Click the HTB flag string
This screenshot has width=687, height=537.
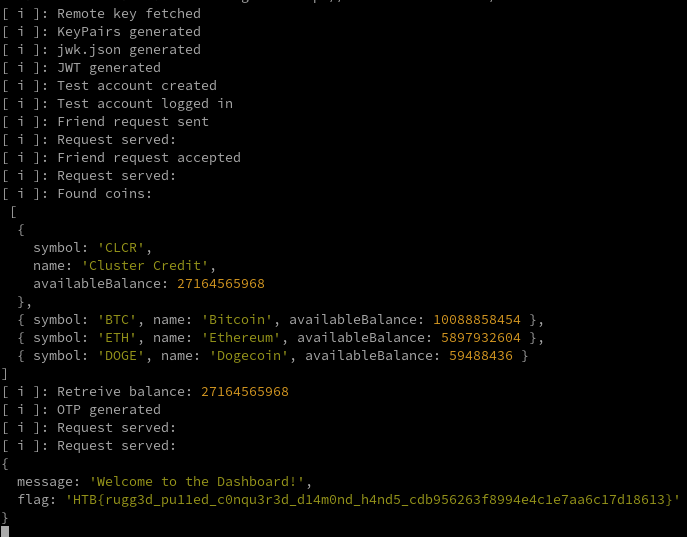(x=372, y=499)
